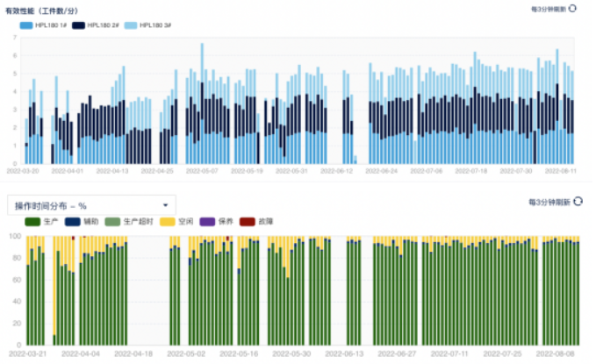Click the y-axis value 100 on the bottom chart
The height and width of the screenshot is (364, 596).
pyautogui.click(x=15, y=236)
